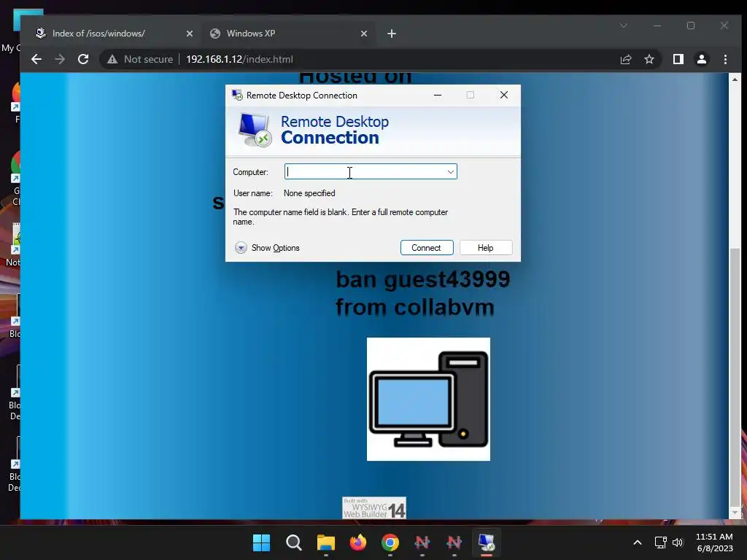The image size is (747, 560).
Task: Open the tab search chevron
Action: click(x=624, y=26)
